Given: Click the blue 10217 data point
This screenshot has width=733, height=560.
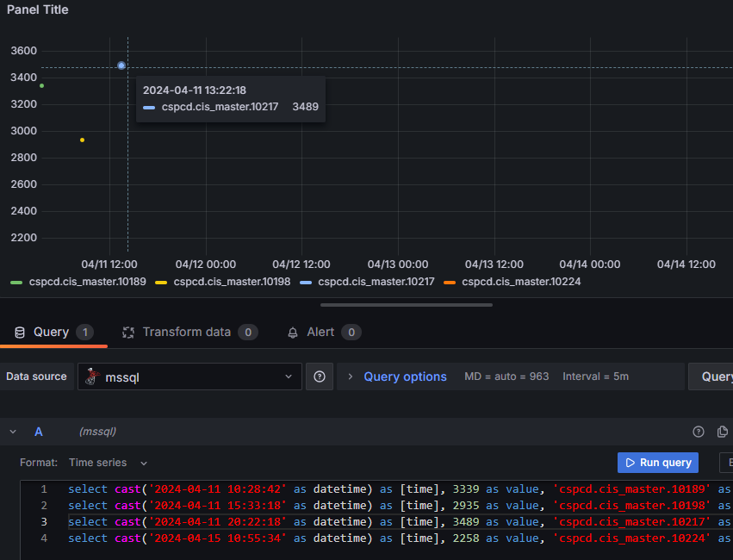Looking at the screenshot, I should coord(121,65).
